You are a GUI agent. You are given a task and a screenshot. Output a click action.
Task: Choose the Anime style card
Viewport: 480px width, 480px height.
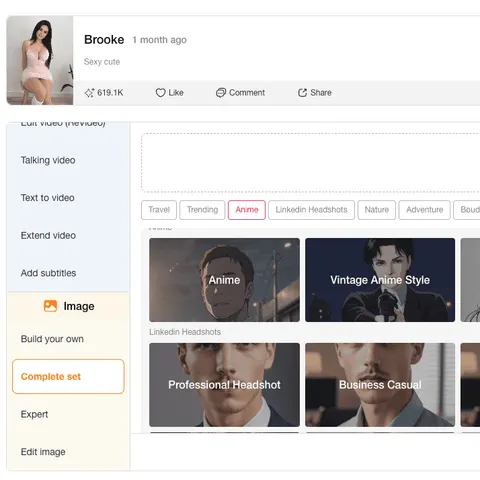tap(224, 280)
